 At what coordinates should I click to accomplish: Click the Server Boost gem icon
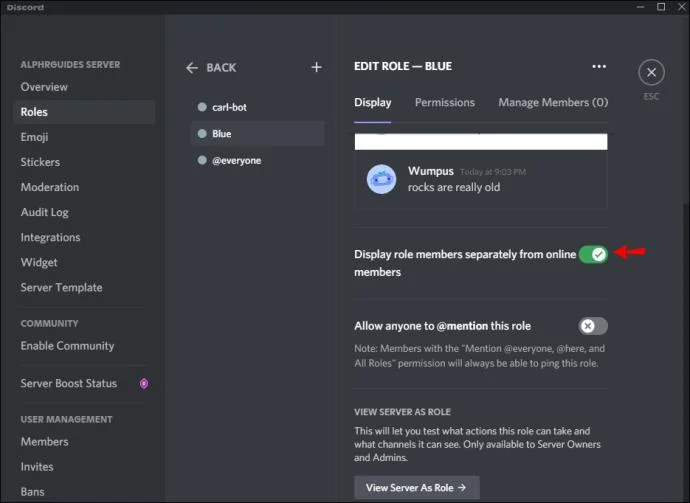(144, 384)
